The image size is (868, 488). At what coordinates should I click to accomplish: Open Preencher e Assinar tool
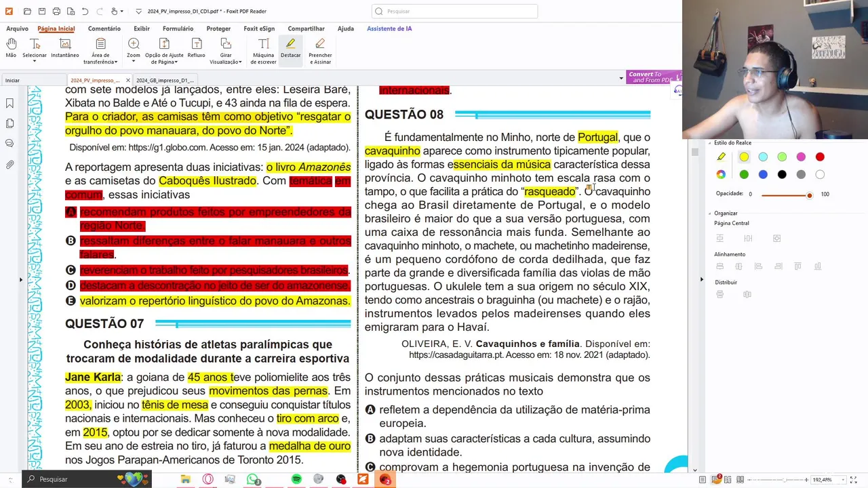coord(320,51)
